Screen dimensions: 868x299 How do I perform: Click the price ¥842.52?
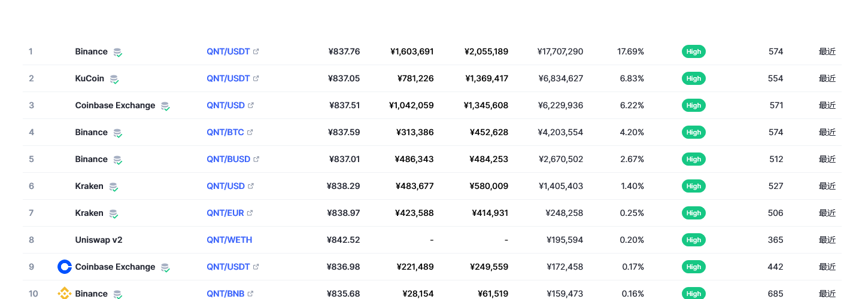(x=344, y=240)
